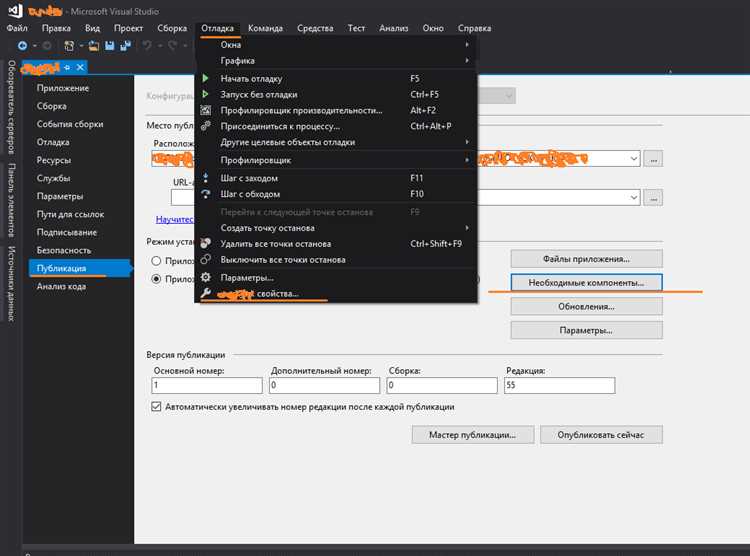Click the Step Into arrow icon

tap(205, 178)
